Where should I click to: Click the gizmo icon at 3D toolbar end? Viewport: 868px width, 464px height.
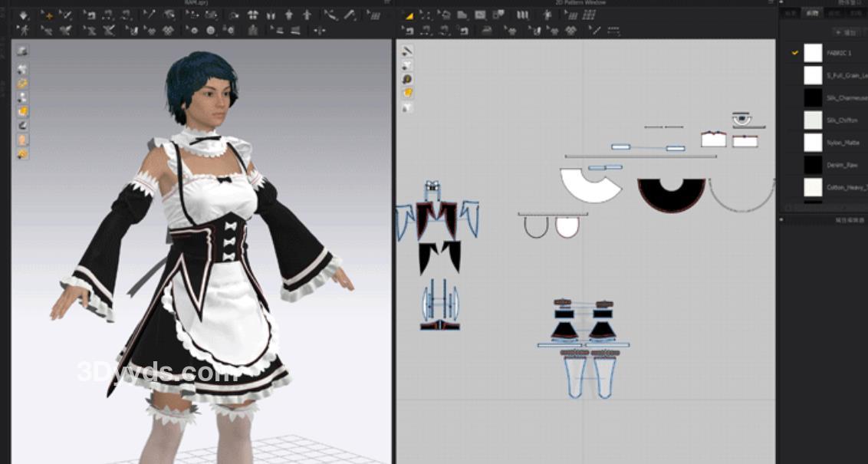(x=319, y=31)
